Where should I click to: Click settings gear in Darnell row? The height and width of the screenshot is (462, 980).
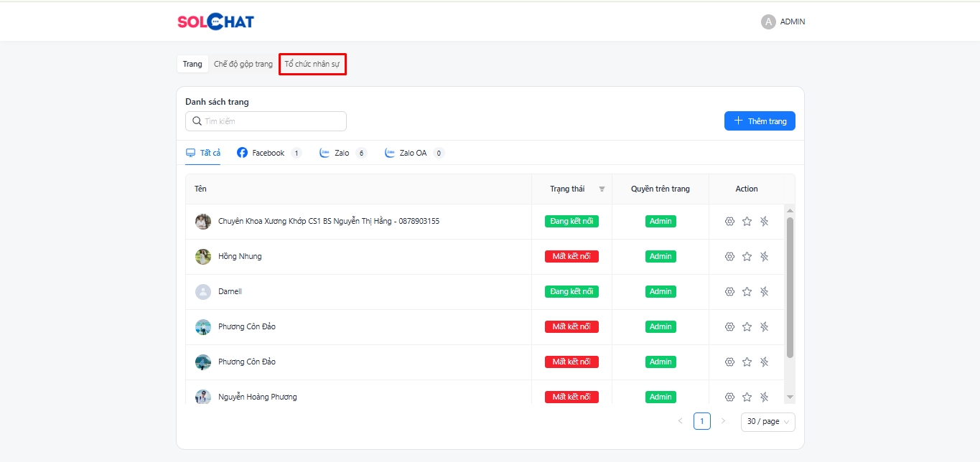[x=729, y=291]
